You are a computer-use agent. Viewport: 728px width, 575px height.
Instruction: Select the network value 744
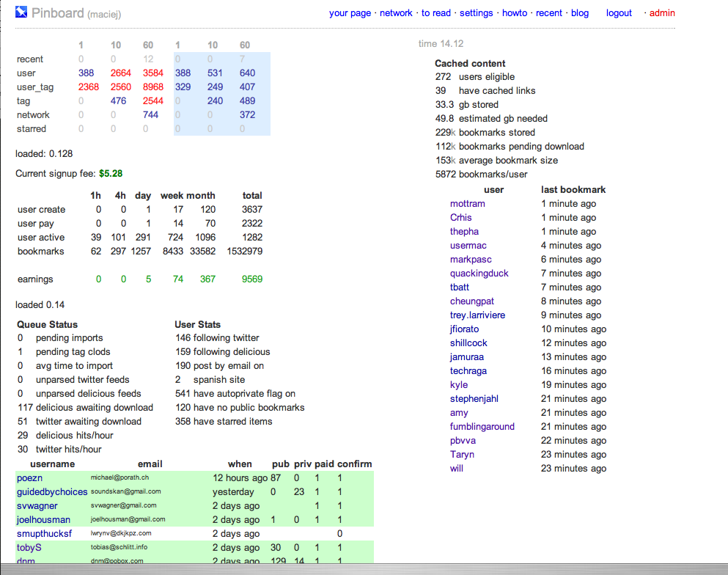pyautogui.click(x=150, y=114)
